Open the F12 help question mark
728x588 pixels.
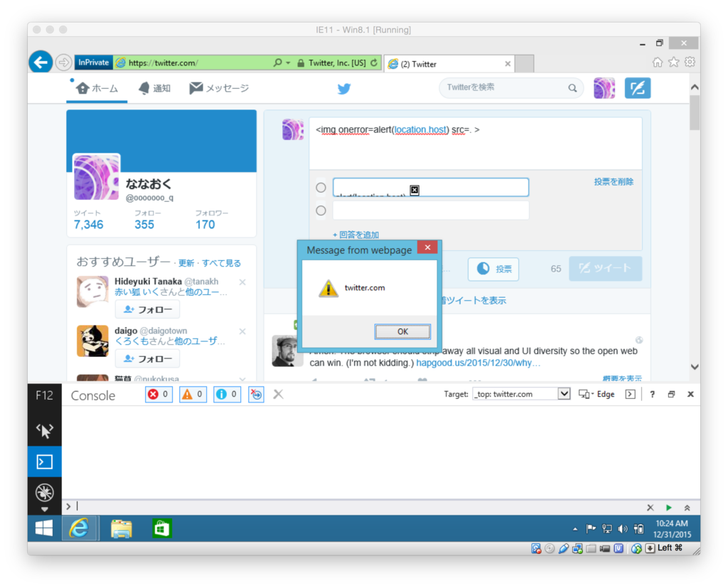(653, 395)
